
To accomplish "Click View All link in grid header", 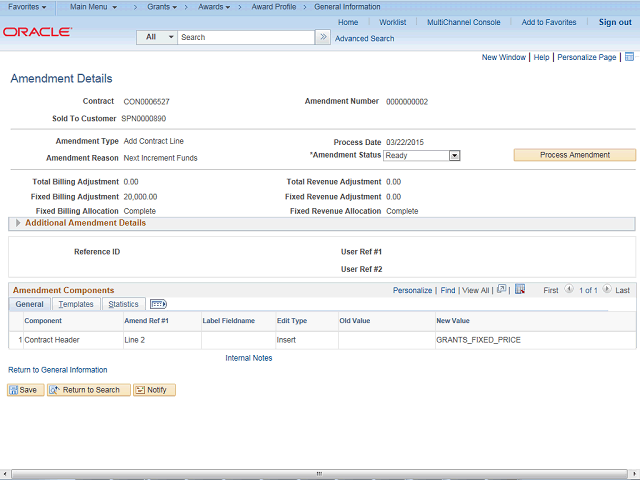I will pos(475,290).
